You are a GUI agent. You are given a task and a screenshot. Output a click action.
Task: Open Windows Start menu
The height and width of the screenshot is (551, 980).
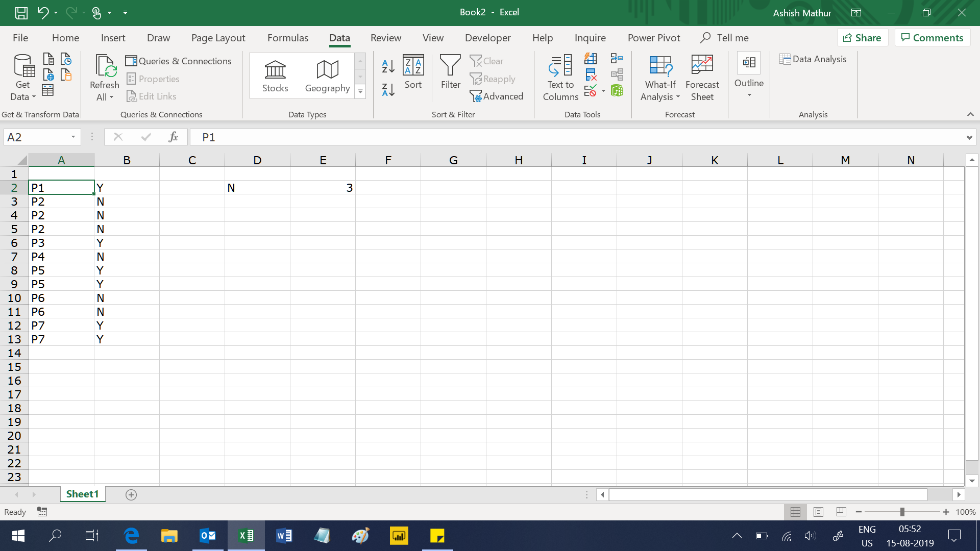pyautogui.click(x=18, y=536)
